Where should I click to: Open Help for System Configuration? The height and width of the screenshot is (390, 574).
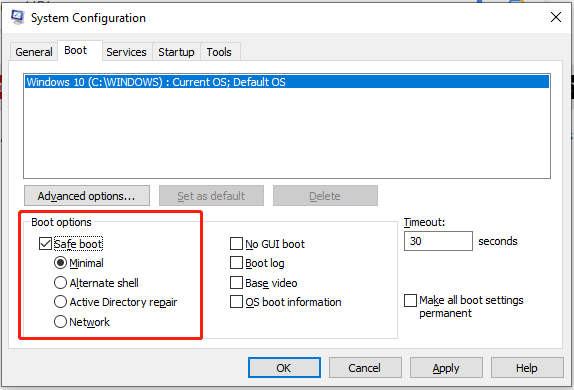527,368
